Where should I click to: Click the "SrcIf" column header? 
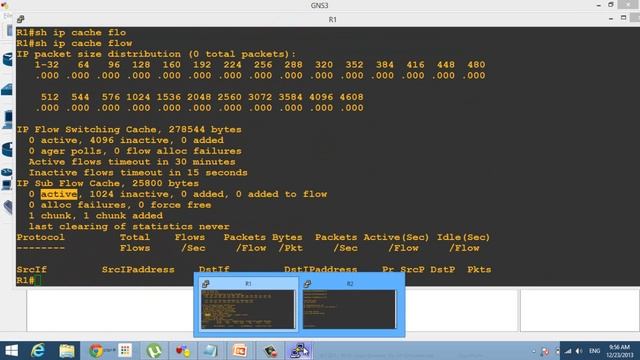pos(31,270)
